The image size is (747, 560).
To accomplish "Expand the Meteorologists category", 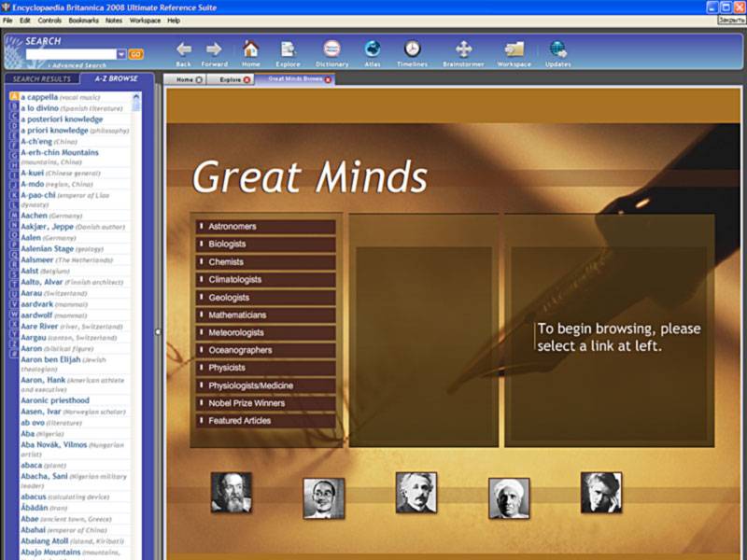I will (266, 333).
